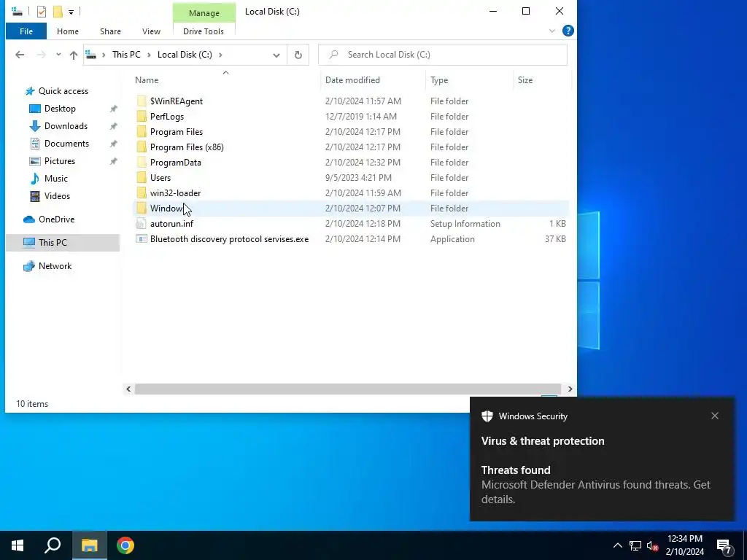Sort by the Size column header

point(525,80)
